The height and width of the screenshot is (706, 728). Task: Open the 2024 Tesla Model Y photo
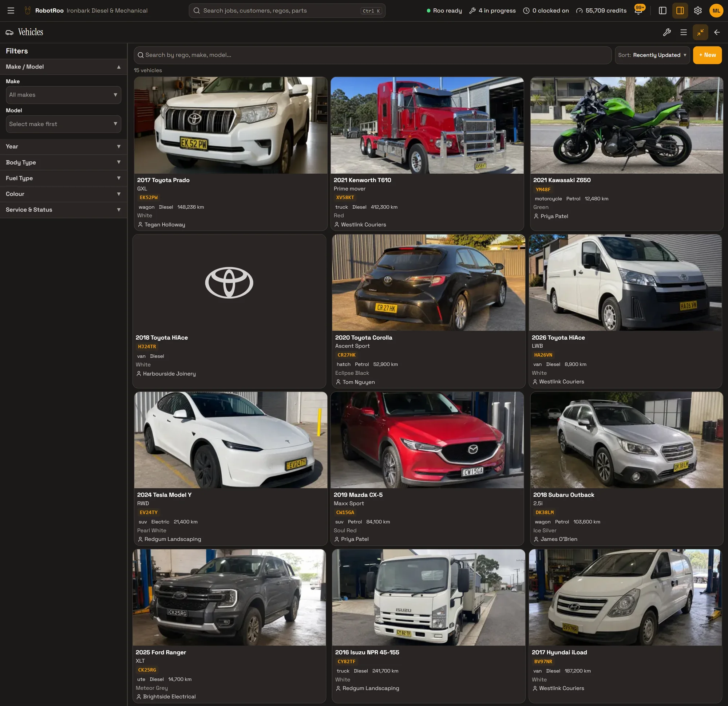pos(231,440)
